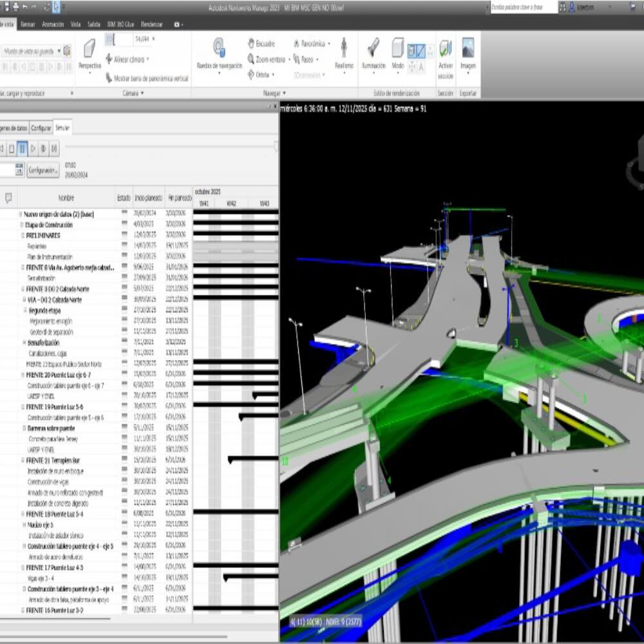The width and height of the screenshot is (644, 644).
Task: Open Ruedas de navegación wheel tool
Action: coord(220,55)
